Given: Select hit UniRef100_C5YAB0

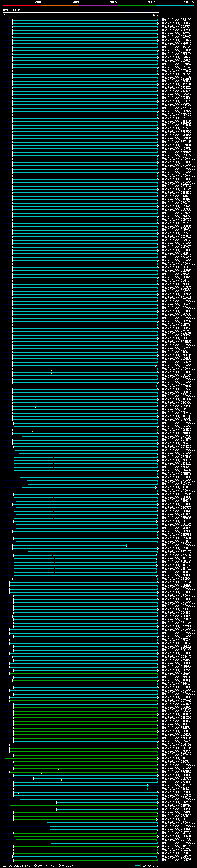Looking at the screenshot, I should coord(177,64).
